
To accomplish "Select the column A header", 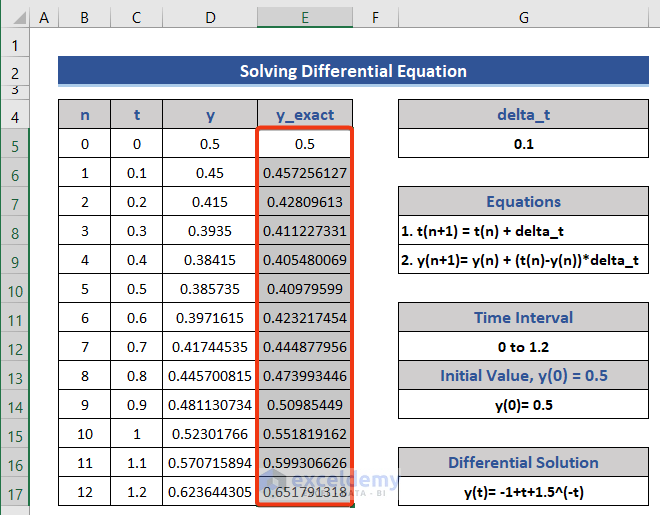I will click(x=45, y=18).
